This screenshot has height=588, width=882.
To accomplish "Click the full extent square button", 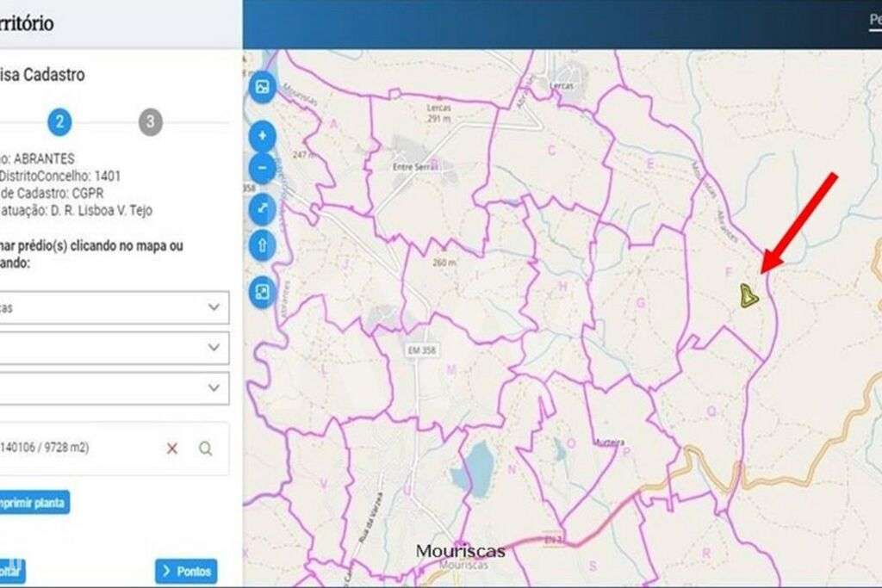I will [x=262, y=292].
